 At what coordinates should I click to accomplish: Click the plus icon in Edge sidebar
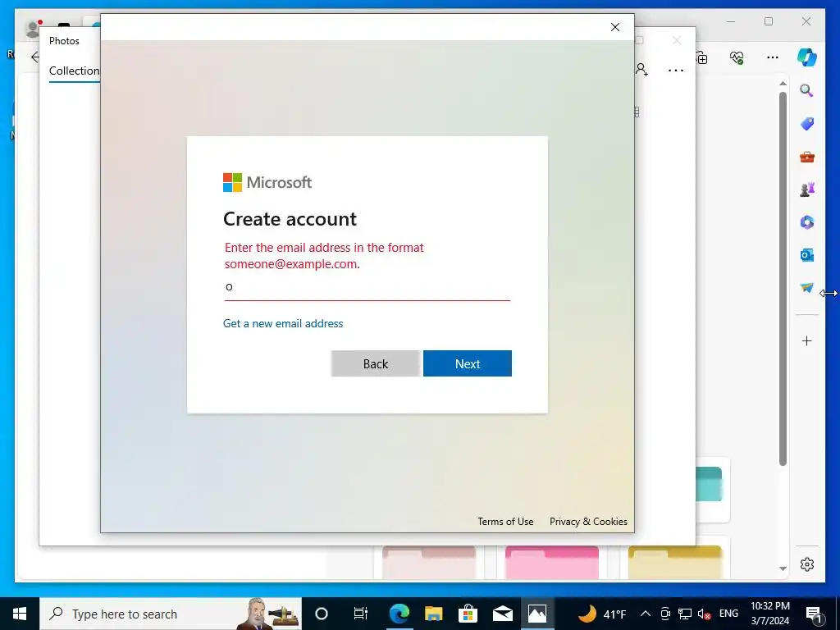[x=807, y=340]
